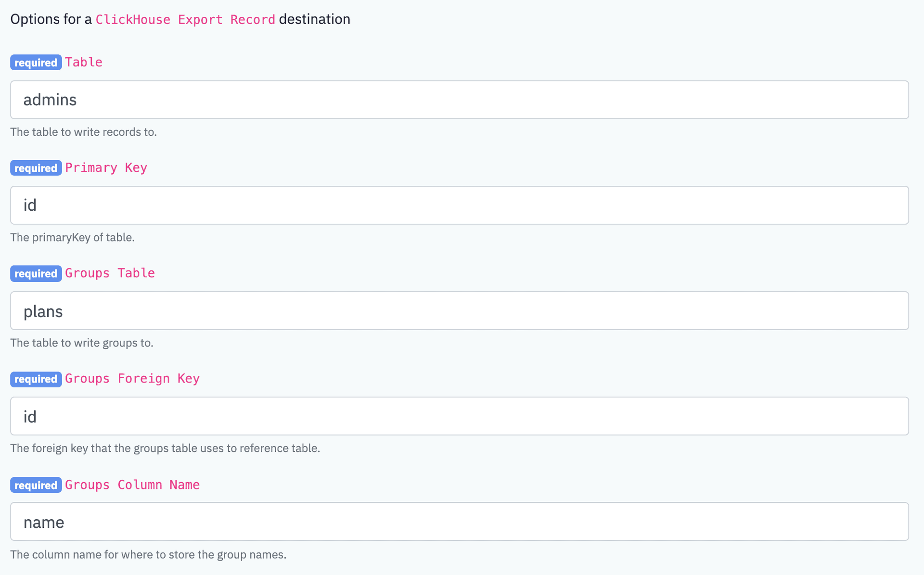Click the 'Groups Foreign Key' label
The width and height of the screenshot is (924, 575).
tap(132, 378)
